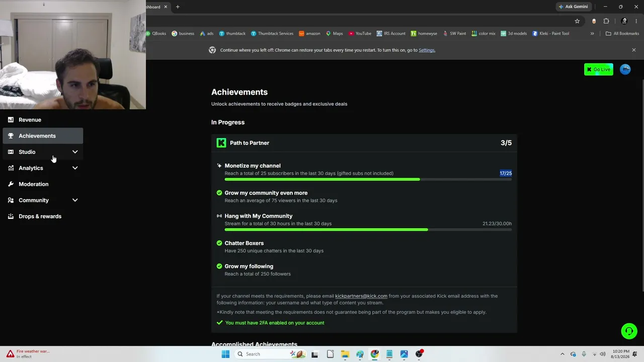Click the Grow my following green checkmark

(219, 266)
